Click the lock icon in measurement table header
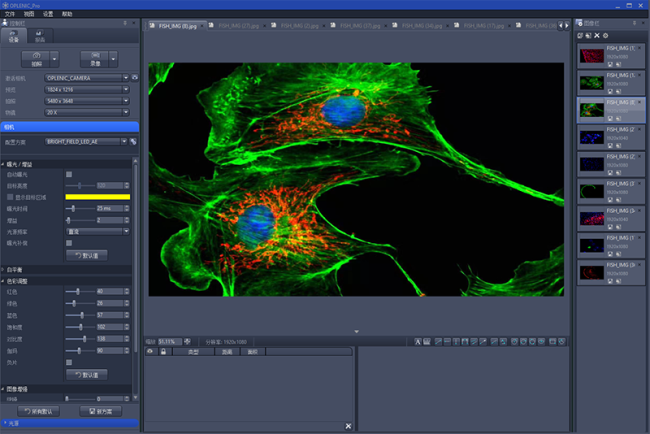 click(163, 352)
